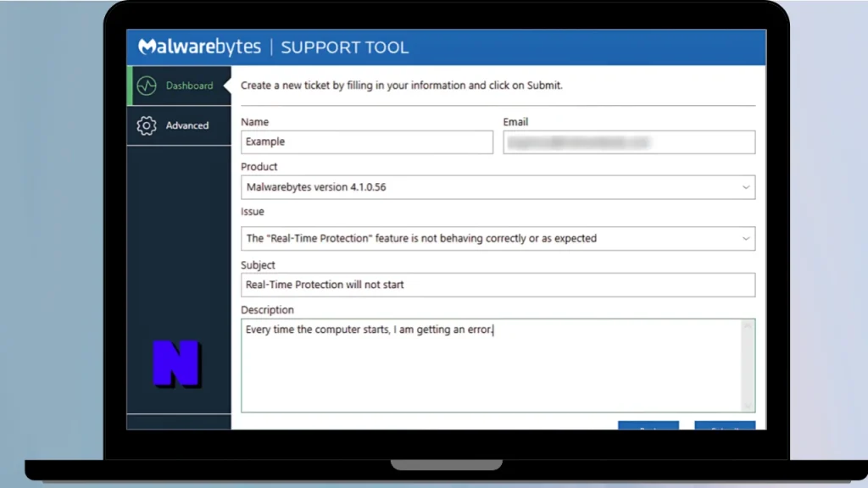
Task: Open the Product version dropdown
Action: tap(498, 187)
